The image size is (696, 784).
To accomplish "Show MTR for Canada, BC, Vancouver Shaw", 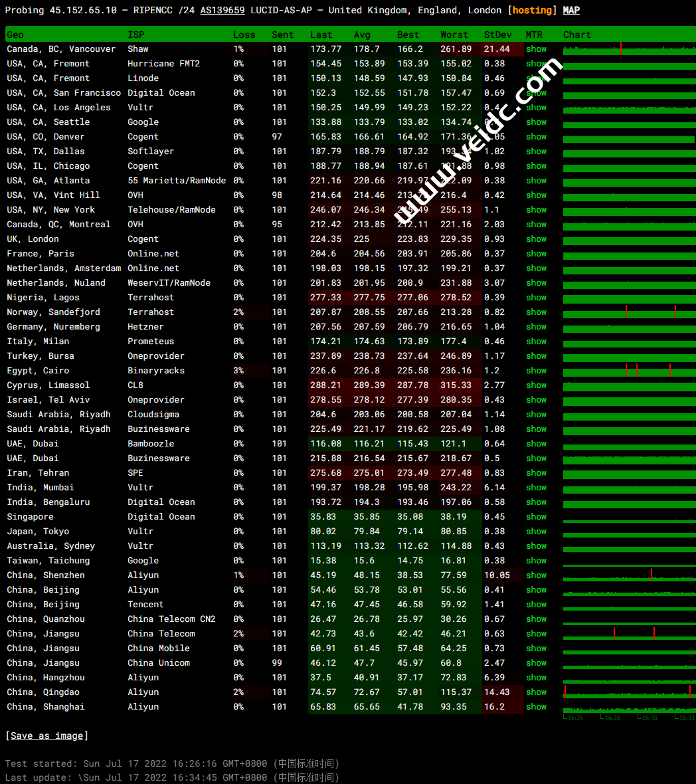I will pyautogui.click(x=536, y=49).
